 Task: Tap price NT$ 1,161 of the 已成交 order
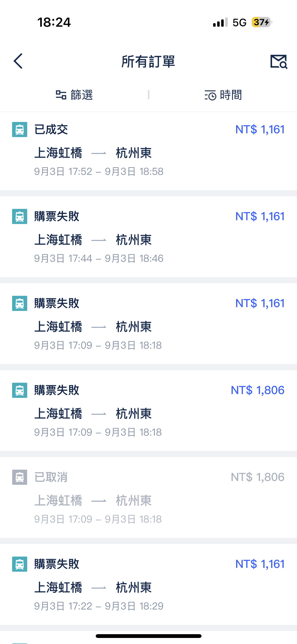(x=260, y=130)
